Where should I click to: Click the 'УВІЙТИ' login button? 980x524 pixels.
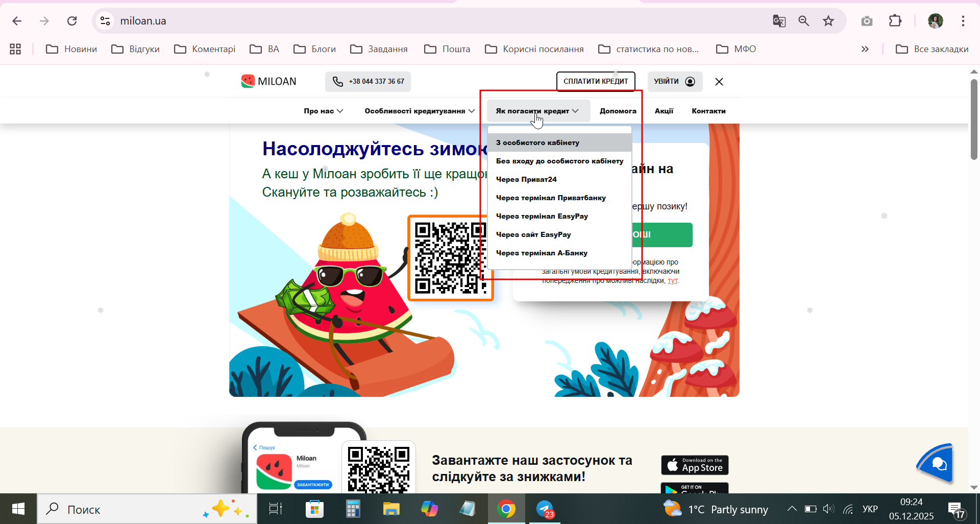(x=675, y=81)
